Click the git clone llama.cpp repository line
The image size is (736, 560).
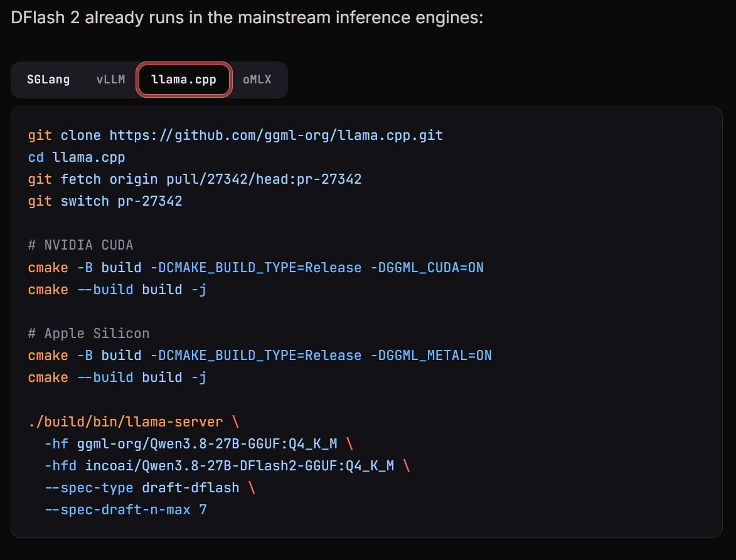[x=235, y=135]
